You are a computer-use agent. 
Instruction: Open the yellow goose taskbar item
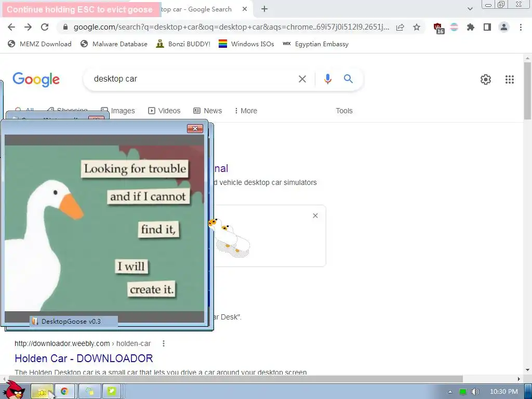(42, 392)
